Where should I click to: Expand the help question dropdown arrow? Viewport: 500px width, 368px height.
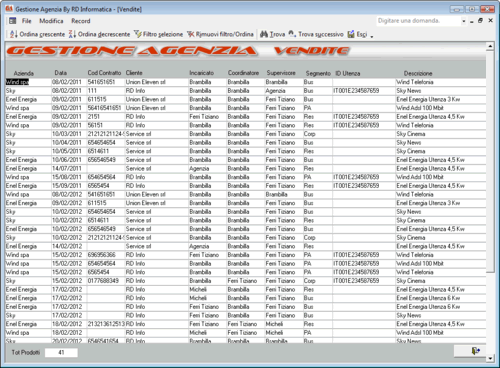click(464, 21)
